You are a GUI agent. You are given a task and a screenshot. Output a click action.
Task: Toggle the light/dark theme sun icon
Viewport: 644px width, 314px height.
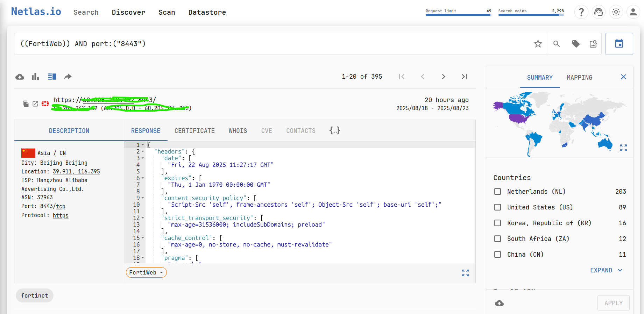[x=616, y=12]
